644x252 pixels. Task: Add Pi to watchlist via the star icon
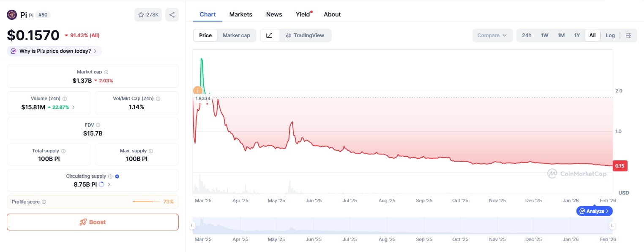(141, 14)
